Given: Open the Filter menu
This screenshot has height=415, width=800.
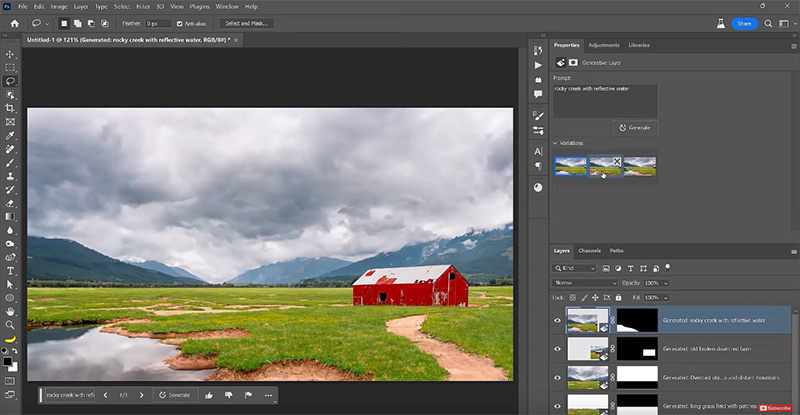Looking at the screenshot, I should coord(143,7).
